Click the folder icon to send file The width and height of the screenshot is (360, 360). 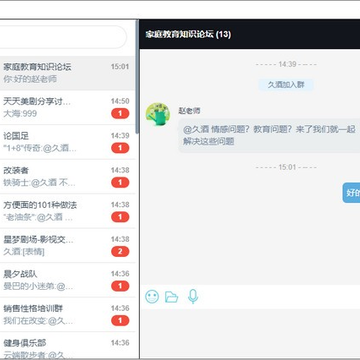(x=172, y=296)
